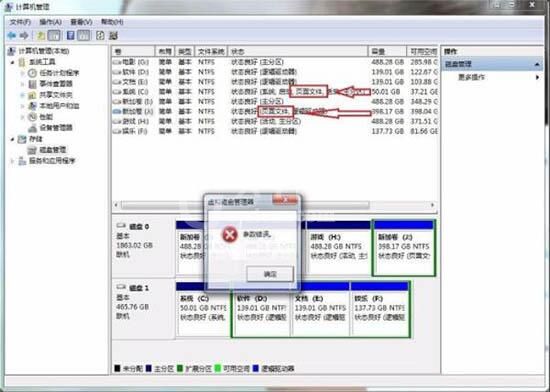Toggle the Show/Hide Console Tree toolbar icon
The height and width of the screenshot is (392, 550).
[54, 35]
